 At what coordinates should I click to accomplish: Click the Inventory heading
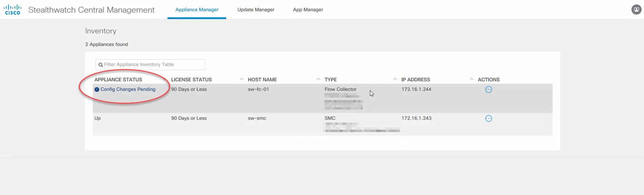pos(101,31)
